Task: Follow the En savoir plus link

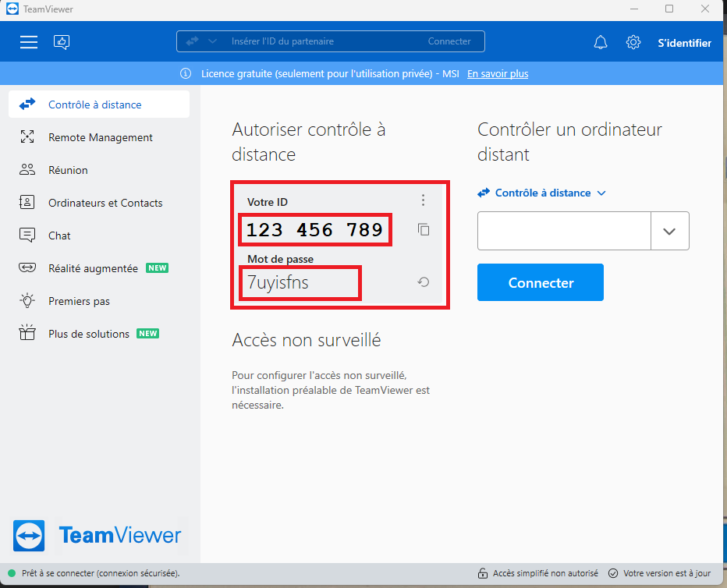Action: click(497, 74)
